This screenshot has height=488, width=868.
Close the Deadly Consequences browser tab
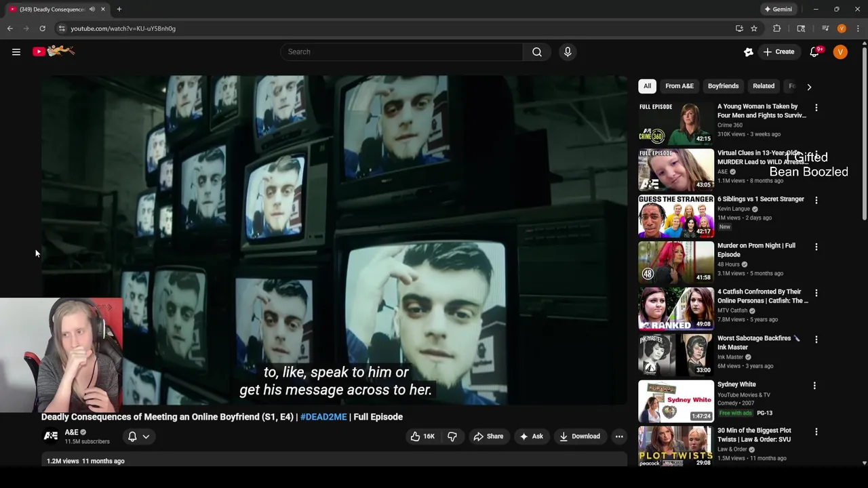(x=103, y=9)
